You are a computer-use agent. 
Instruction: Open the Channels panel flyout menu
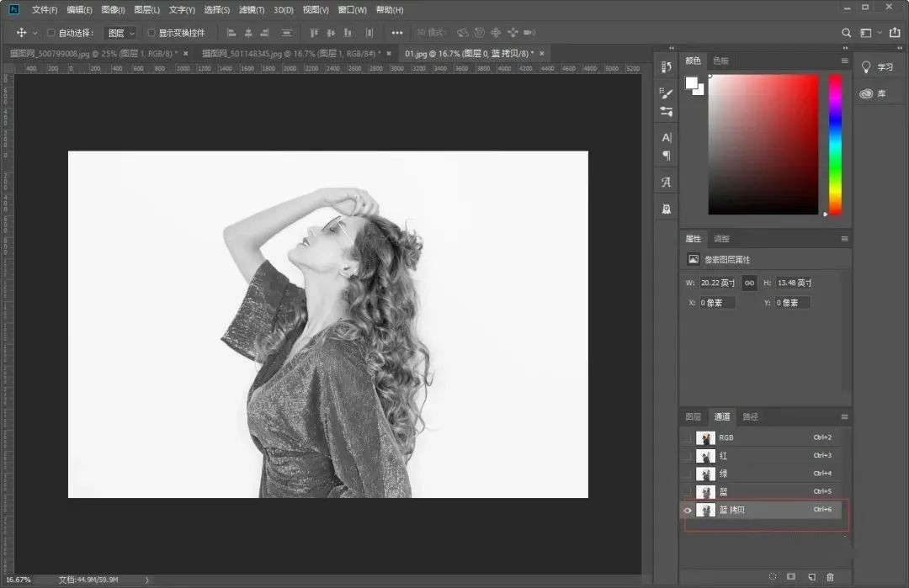pos(844,416)
